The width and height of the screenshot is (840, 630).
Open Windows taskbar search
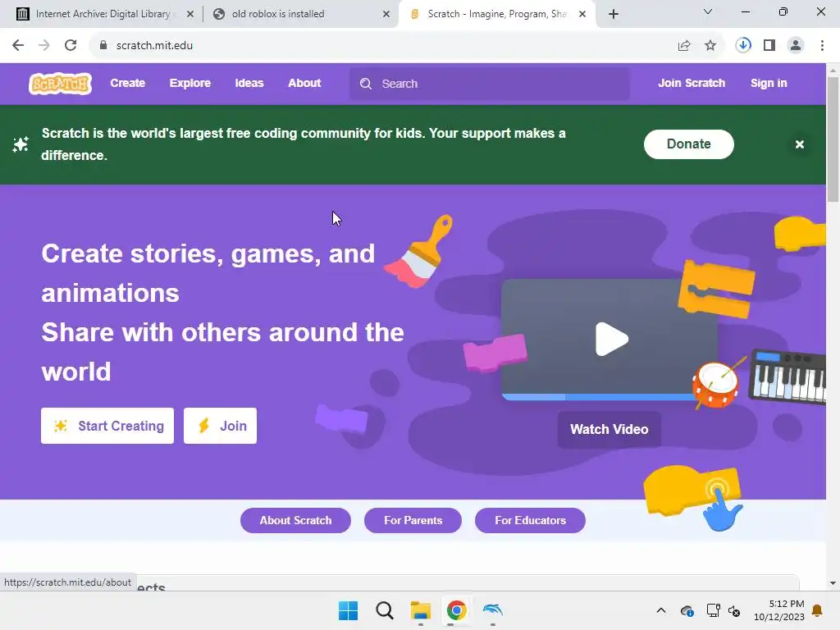point(384,610)
